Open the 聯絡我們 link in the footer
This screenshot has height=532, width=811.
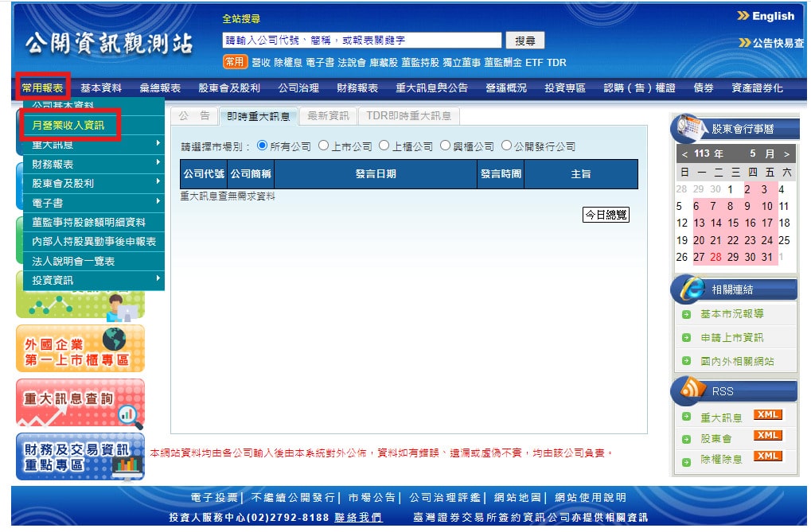pyautogui.click(x=357, y=517)
